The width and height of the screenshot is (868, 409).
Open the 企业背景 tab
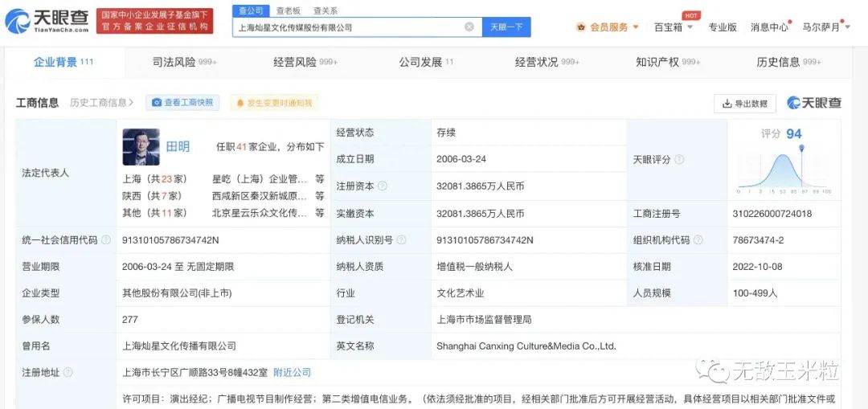tap(63, 62)
